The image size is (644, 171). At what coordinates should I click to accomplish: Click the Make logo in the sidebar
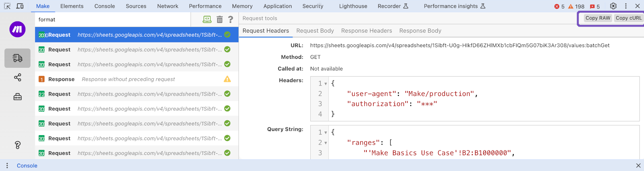(17, 29)
